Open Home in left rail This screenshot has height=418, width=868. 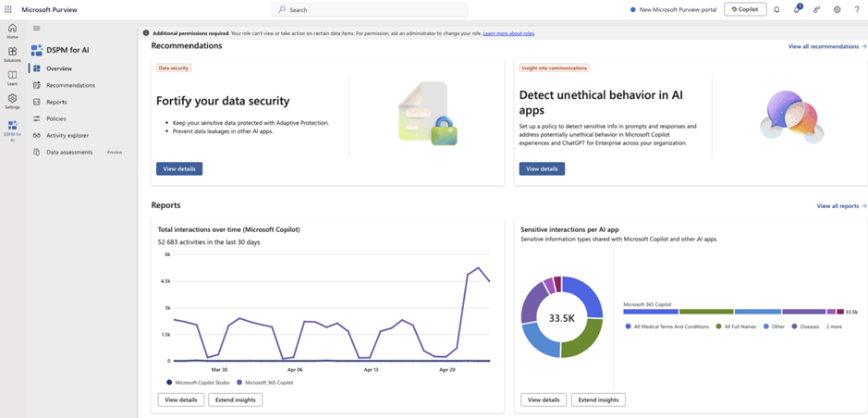click(x=12, y=31)
